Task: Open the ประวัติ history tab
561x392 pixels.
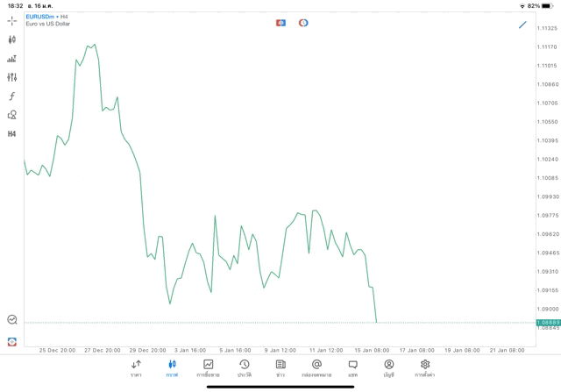Action: [x=244, y=368]
